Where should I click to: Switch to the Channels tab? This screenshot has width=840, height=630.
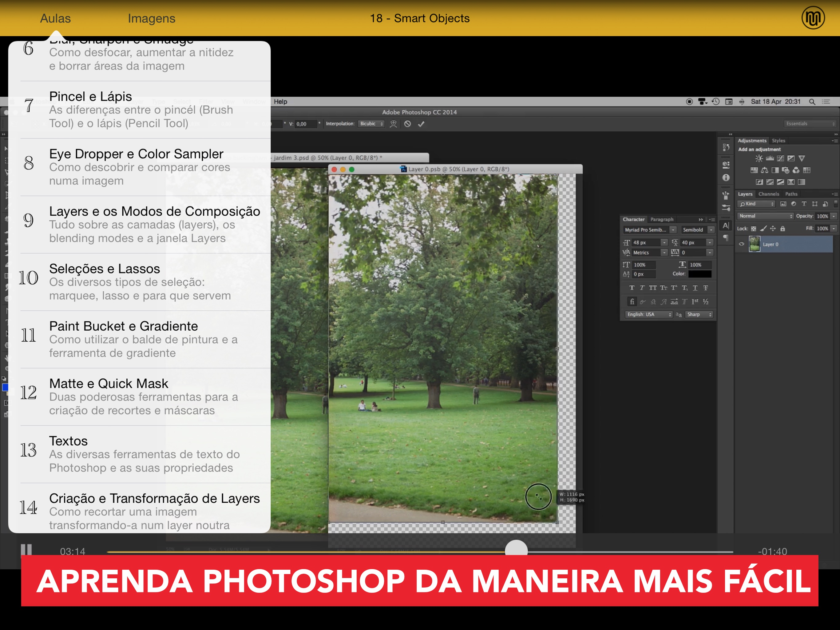pos(768,194)
